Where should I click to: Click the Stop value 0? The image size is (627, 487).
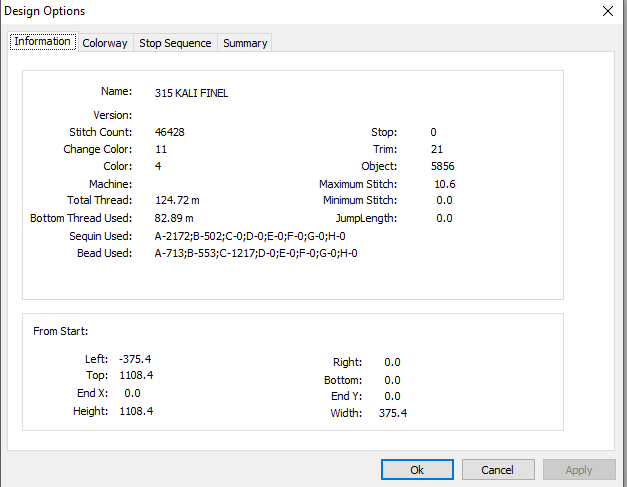click(x=433, y=132)
